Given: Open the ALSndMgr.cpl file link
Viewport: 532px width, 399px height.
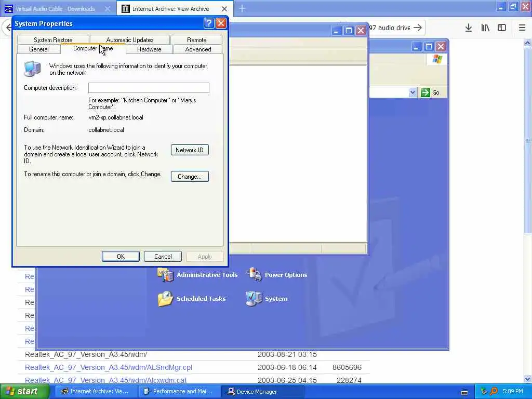Looking at the screenshot, I should 109,367.
